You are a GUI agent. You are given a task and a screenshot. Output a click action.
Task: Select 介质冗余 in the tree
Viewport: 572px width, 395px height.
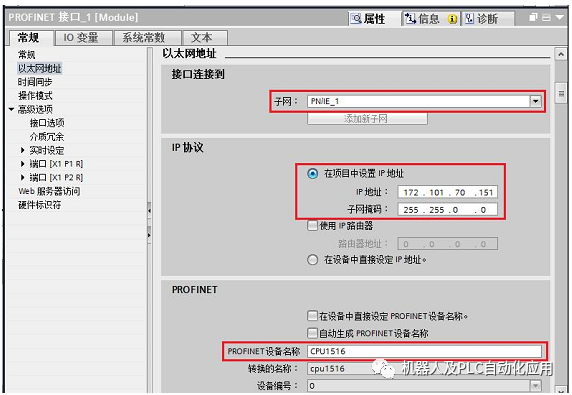pyautogui.click(x=47, y=137)
